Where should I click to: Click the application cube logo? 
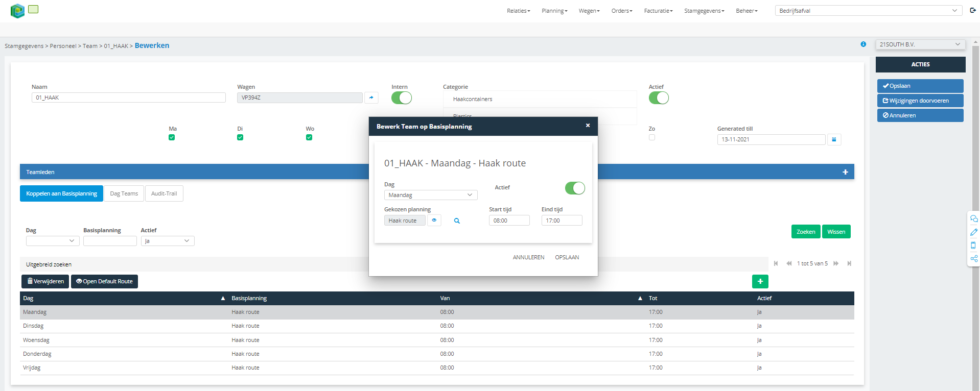coord(17,11)
